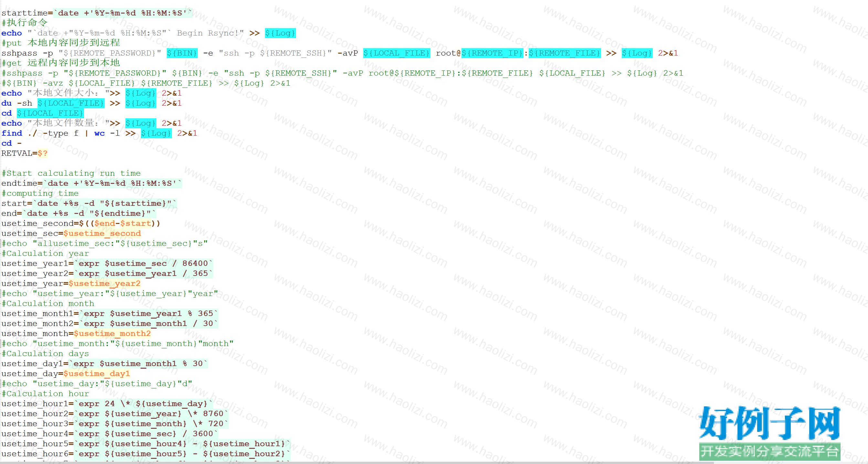Select the '#Calculation year' comment
This screenshot has height=464, width=868.
[45, 253]
